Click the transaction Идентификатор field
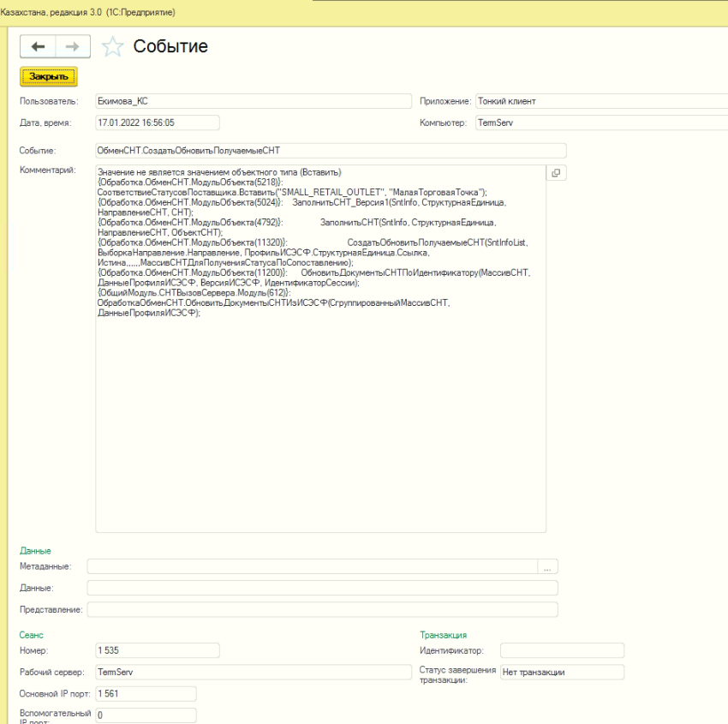This screenshot has height=724, width=728. (562, 651)
